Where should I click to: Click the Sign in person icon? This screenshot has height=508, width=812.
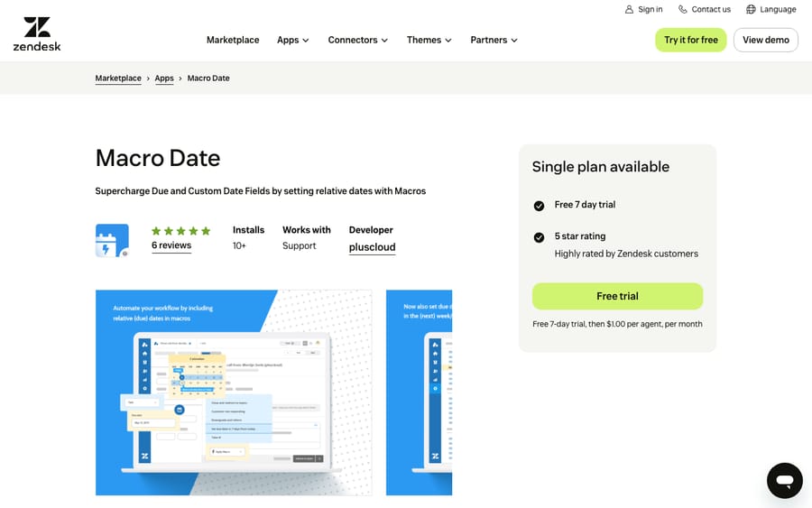coord(629,9)
